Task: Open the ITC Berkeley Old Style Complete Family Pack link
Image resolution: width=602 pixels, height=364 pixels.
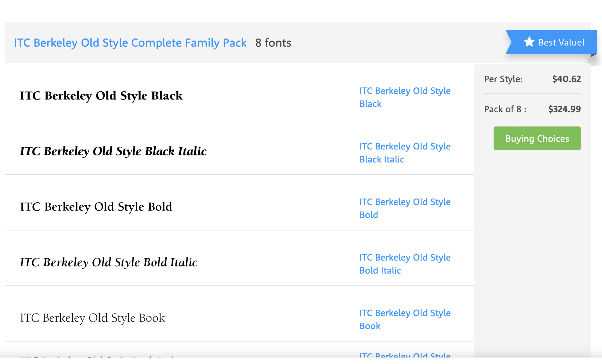Action: (130, 43)
